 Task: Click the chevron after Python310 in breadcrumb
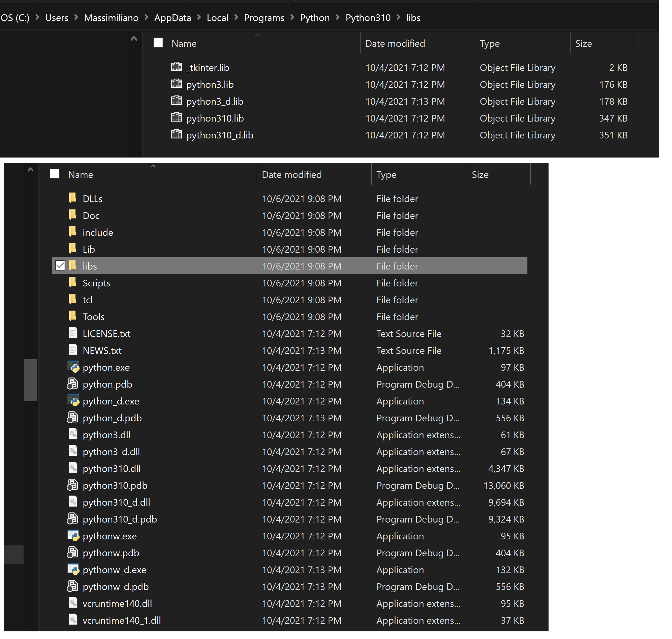click(x=398, y=18)
